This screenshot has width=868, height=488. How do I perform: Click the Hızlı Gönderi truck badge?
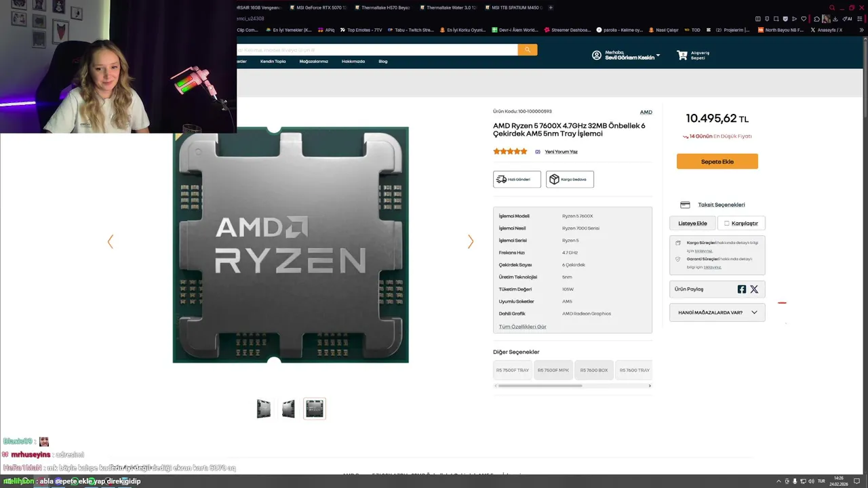click(x=517, y=179)
